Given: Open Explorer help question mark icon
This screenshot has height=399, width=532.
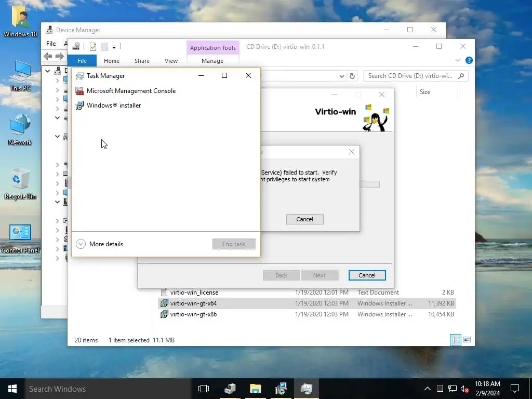Looking at the screenshot, I should click(x=469, y=60).
